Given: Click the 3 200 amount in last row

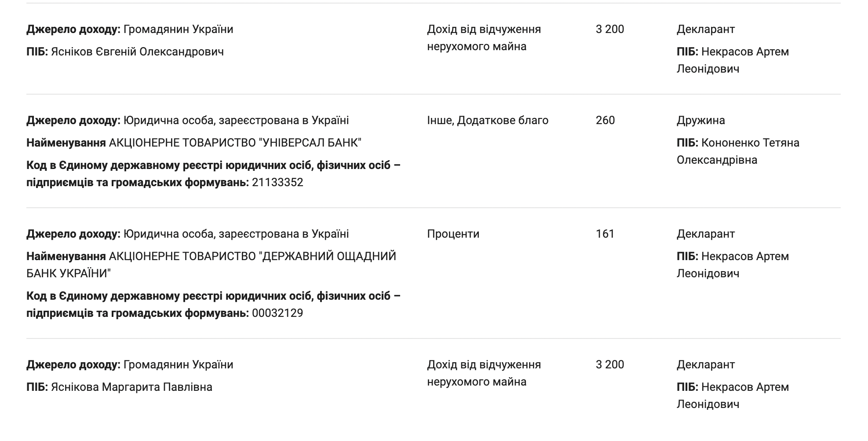Looking at the screenshot, I should (x=609, y=365).
